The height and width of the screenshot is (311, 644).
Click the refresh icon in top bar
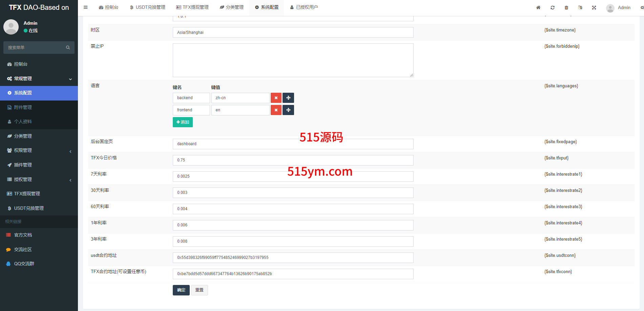tap(552, 7)
